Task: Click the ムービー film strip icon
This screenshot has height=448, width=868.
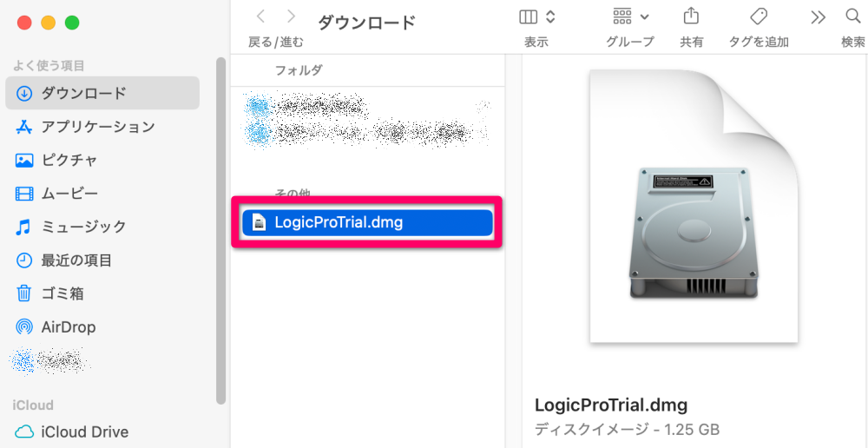Action: pos(23,194)
